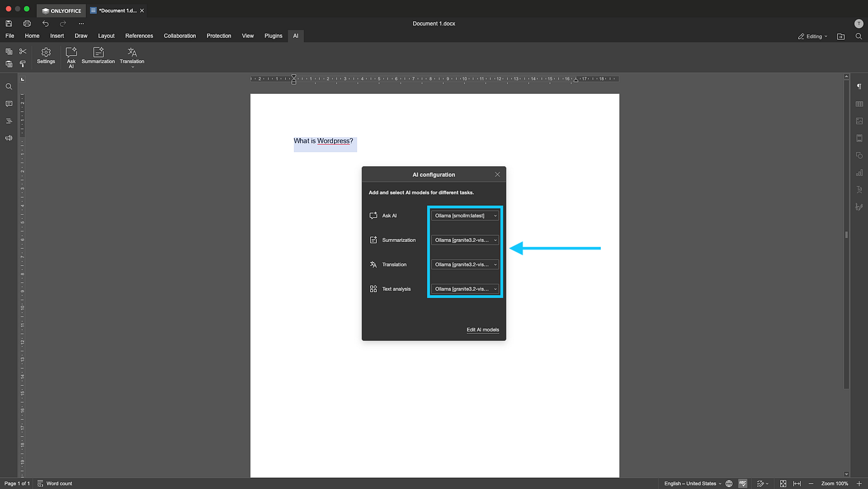Open the Summarization model dropdown
The height and width of the screenshot is (489, 868).
pos(465,240)
